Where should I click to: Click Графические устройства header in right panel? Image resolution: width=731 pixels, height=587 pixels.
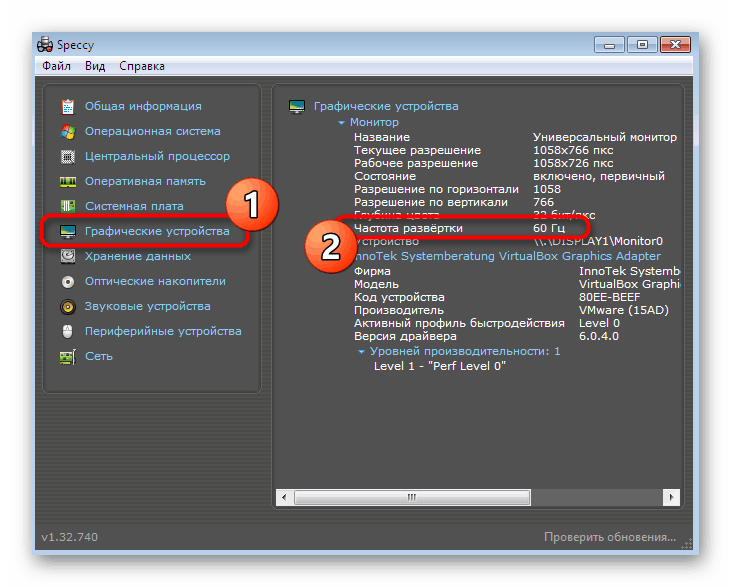click(386, 106)
